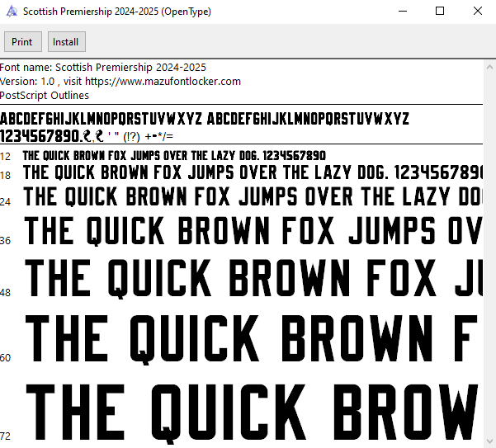This screenshot has width=496, height=448.
Task: Click the 12-point quick brown fox sample
Action: (x=174, y=156)
